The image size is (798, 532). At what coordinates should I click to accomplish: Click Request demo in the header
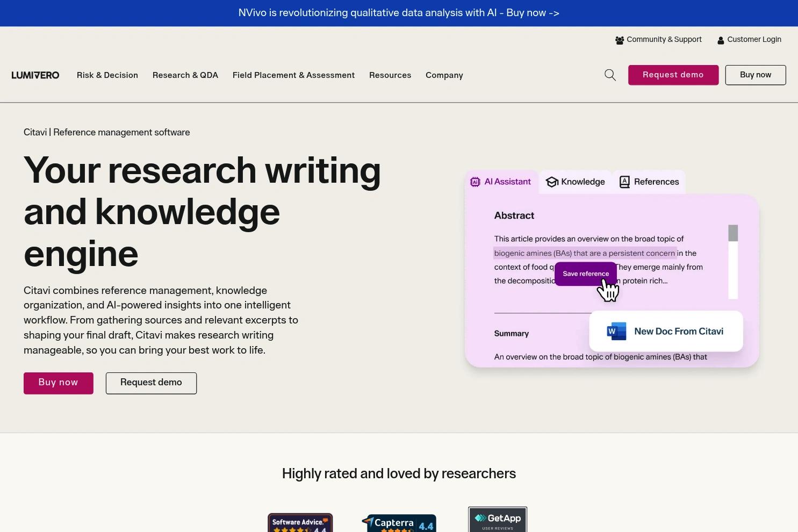tap(673, 75)
